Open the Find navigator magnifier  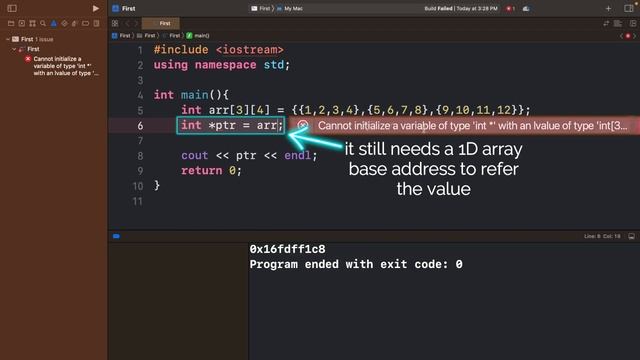tap(43, 24)
